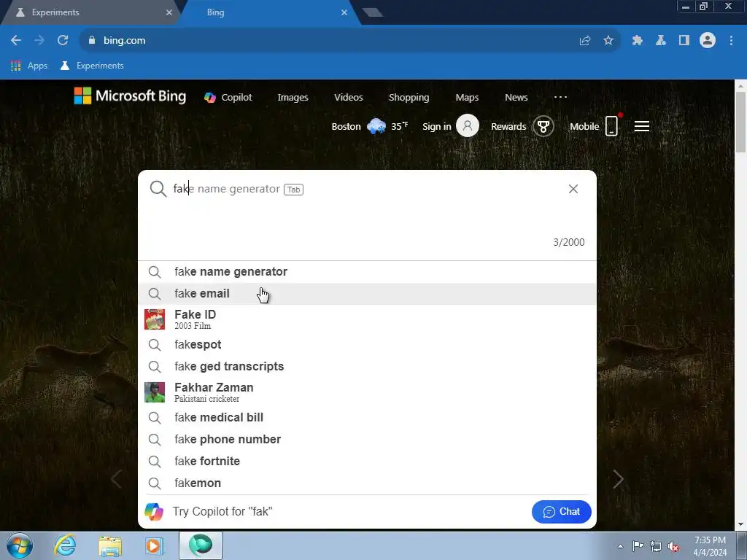Open the Boston weather widget
Screen dimensions: 747x560
(x=370, y=126)
